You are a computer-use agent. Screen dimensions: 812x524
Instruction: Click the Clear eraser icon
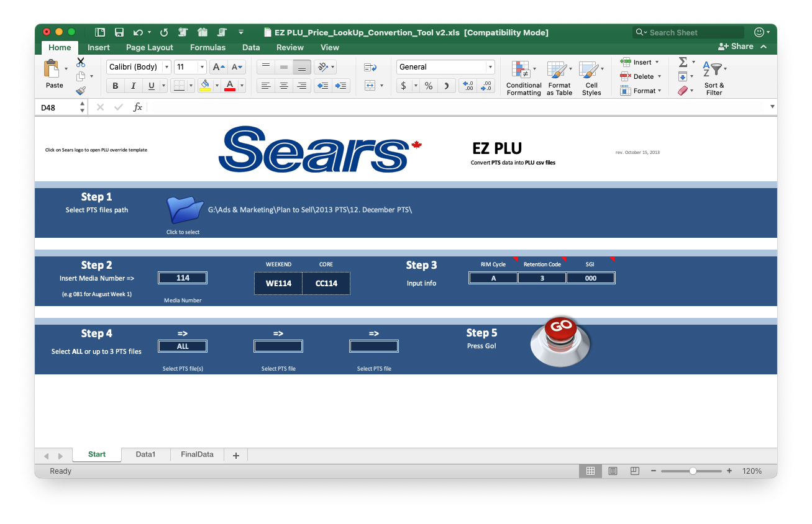[683, 91]
